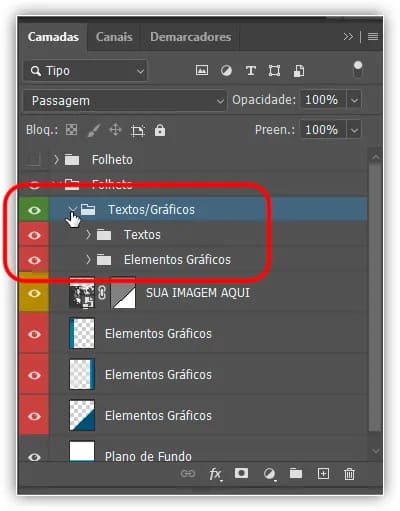
Task: Hide the SUA IMAGEM AQUI layer
Action: (x=34, y=293)
